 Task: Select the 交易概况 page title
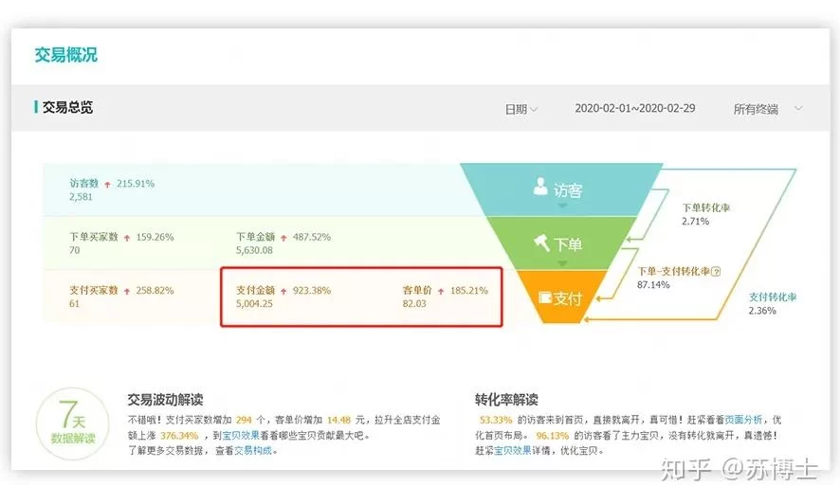66,55
